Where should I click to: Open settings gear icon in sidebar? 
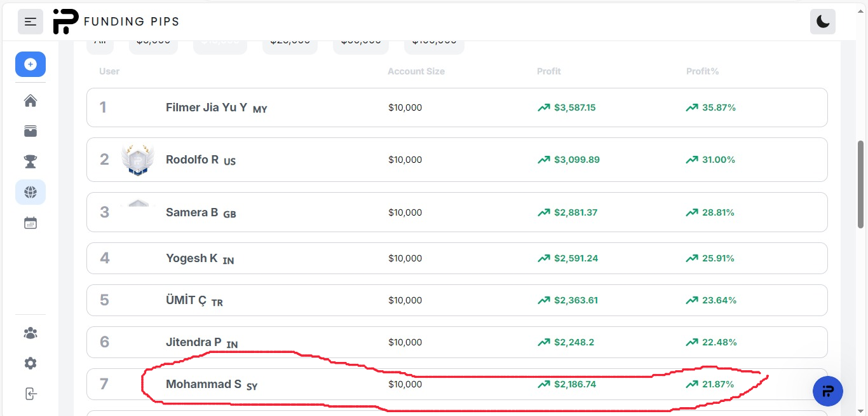31,363
